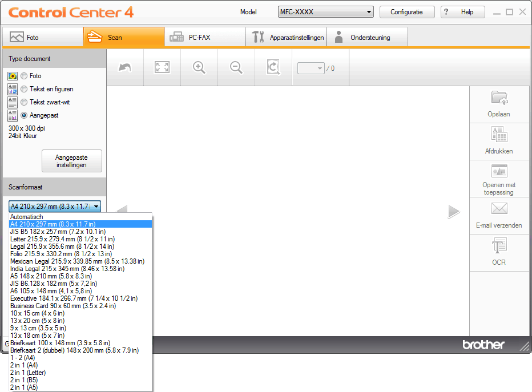Choose 10 x 15 cm scan size
Screen dimensions: 532x392
(x=80, y=314)
